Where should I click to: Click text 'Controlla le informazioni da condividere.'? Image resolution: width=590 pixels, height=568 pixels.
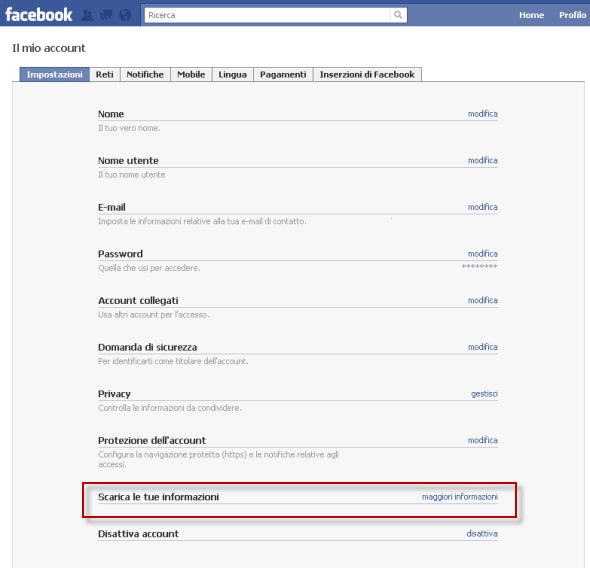point(170,408)
